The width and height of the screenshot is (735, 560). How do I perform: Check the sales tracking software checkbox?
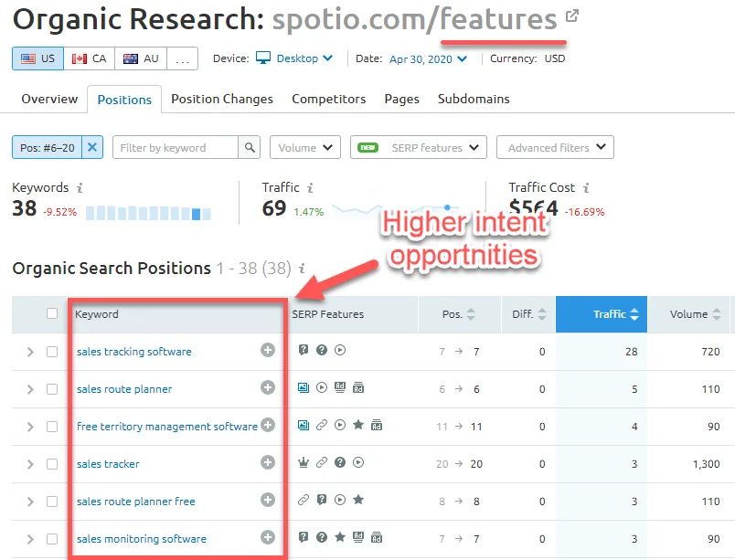(x=52, y=352)
